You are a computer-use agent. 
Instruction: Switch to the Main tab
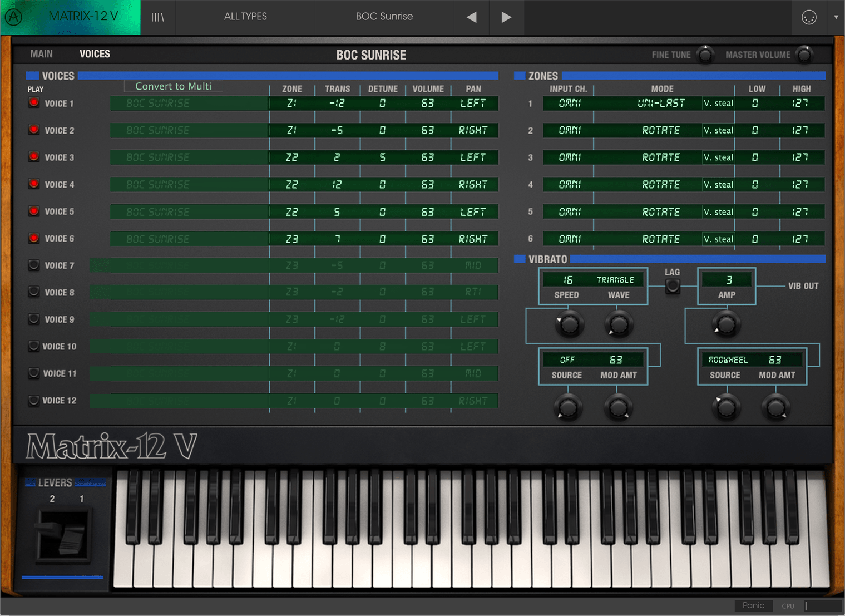point(42,54)
